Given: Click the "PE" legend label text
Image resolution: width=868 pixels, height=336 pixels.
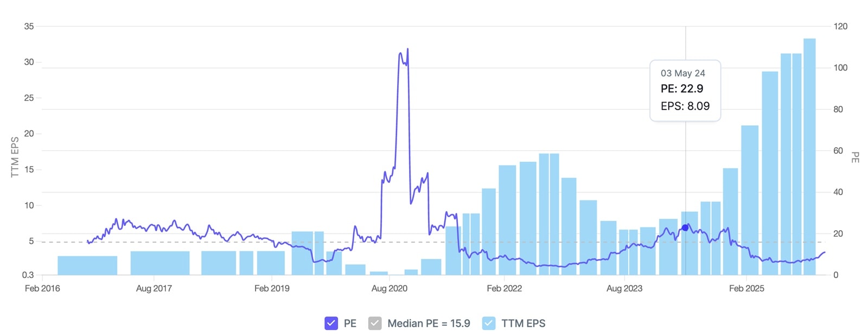Looking at the screenshot, I should click(x=350, y=324).
